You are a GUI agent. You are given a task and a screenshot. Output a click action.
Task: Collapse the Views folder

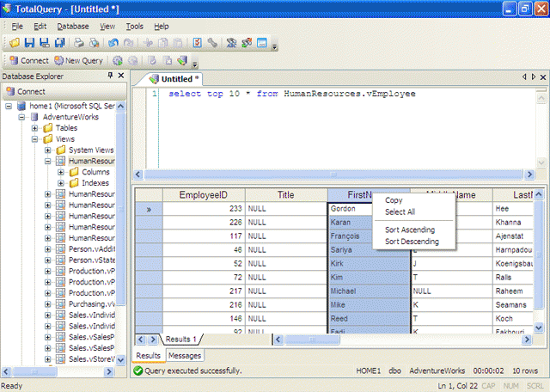pyautogui.click(x=34, y=139)
